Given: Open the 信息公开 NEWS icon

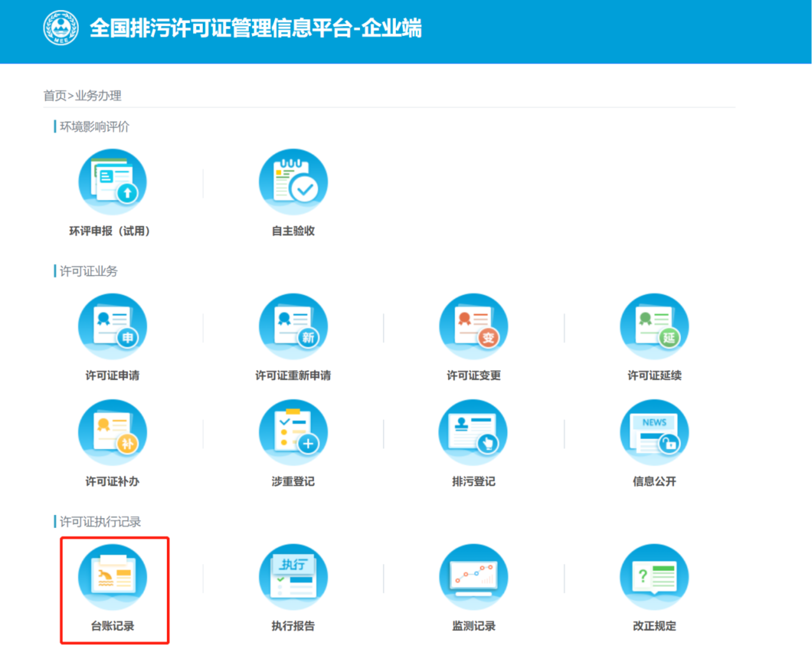Looking at the screenshot, I should point(654,433).
